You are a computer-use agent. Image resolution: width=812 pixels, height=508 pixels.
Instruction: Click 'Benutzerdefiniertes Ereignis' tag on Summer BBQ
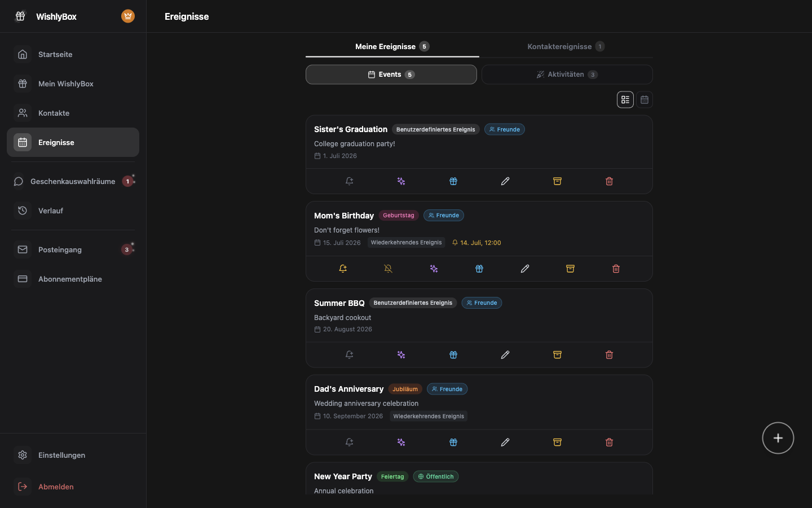413,303
